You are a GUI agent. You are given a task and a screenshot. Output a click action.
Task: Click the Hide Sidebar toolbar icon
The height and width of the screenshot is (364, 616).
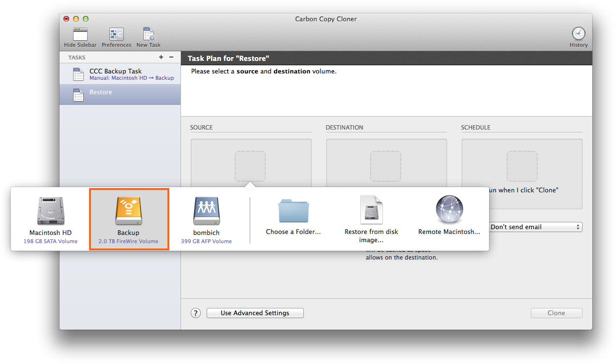[80, 34]
